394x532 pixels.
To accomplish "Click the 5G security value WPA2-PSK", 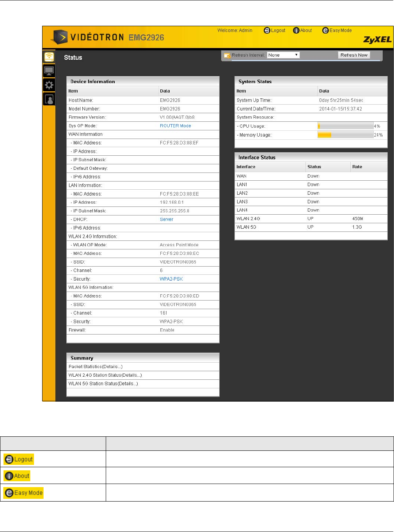I will [x=171, y=322].
